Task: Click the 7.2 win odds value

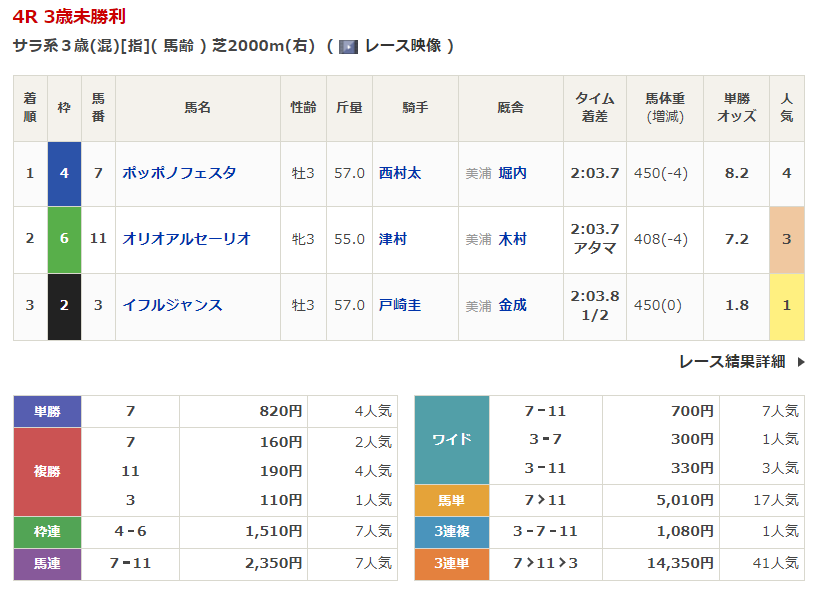Action: (x=737, y=239)
